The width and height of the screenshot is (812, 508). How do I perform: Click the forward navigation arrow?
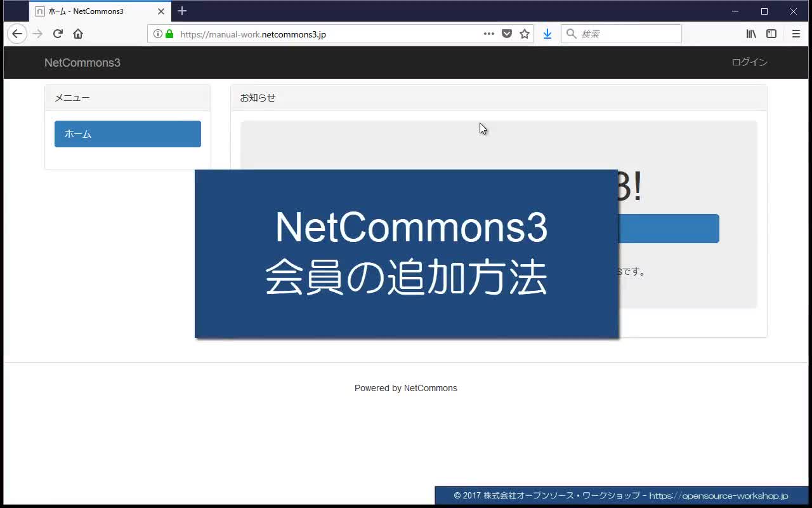click(37, 34)
